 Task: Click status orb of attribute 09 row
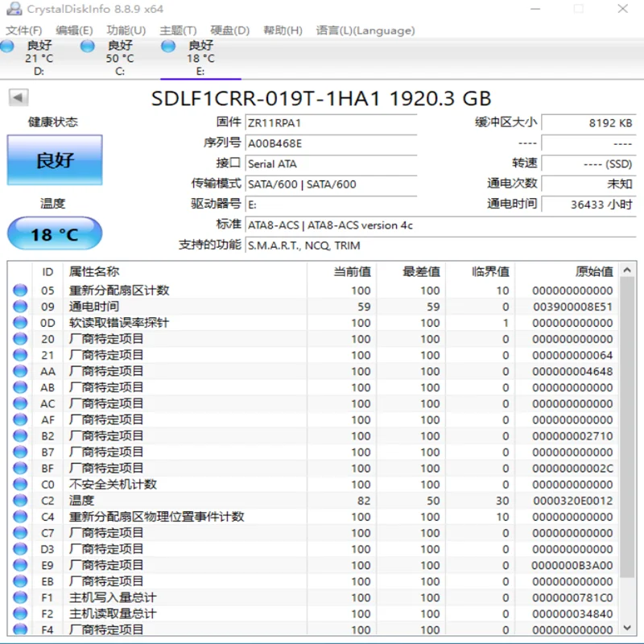[x=20, y=307]
